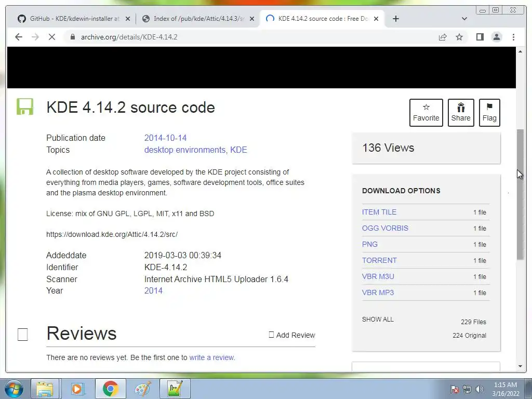This screenshot has width=532, height=399.
Task: Share this page via toolbar icon
Action: pos(443,37)
